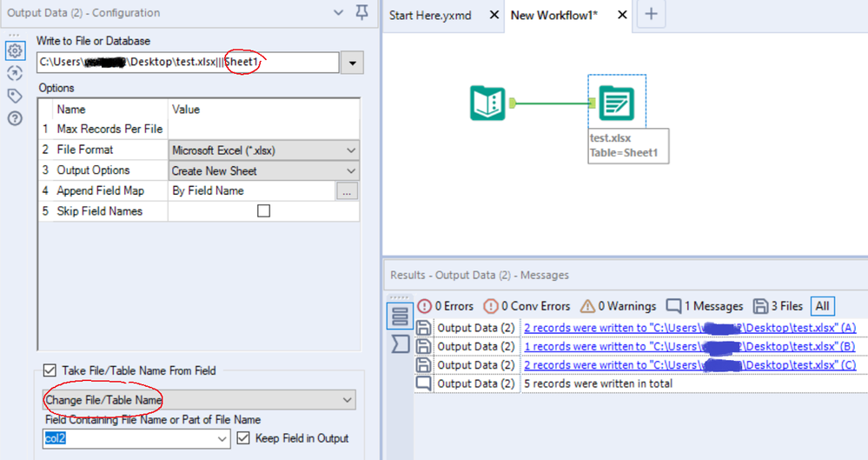
Task: Select the Append Field Map row label
Action: [x=100, y=190]
